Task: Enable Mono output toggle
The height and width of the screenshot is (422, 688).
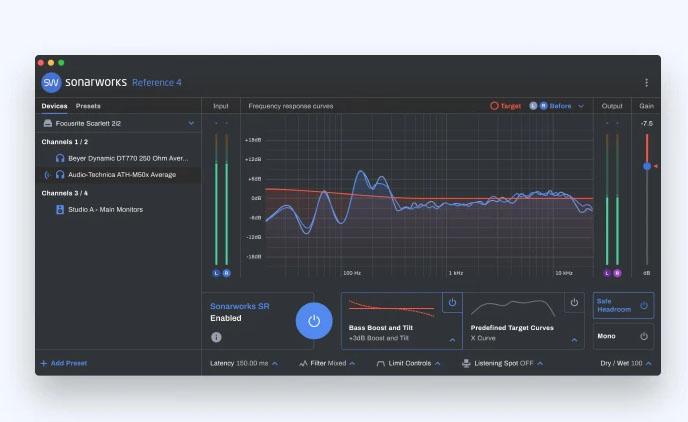Action: (x=643, y=336)
